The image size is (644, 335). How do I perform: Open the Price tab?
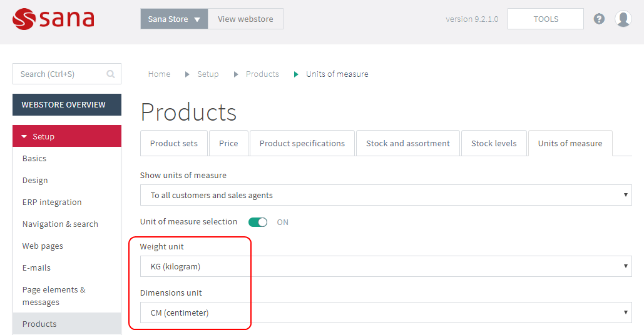228,144
